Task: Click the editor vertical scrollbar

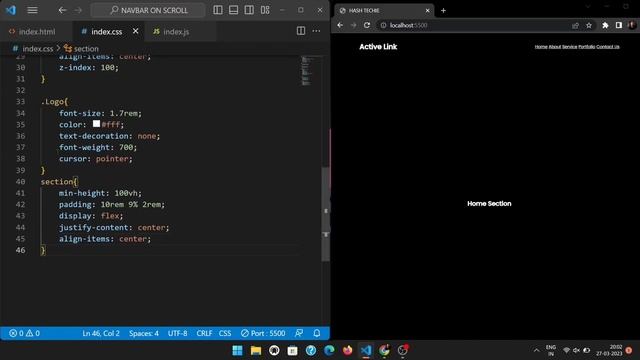Action: (x=325, y=214)
